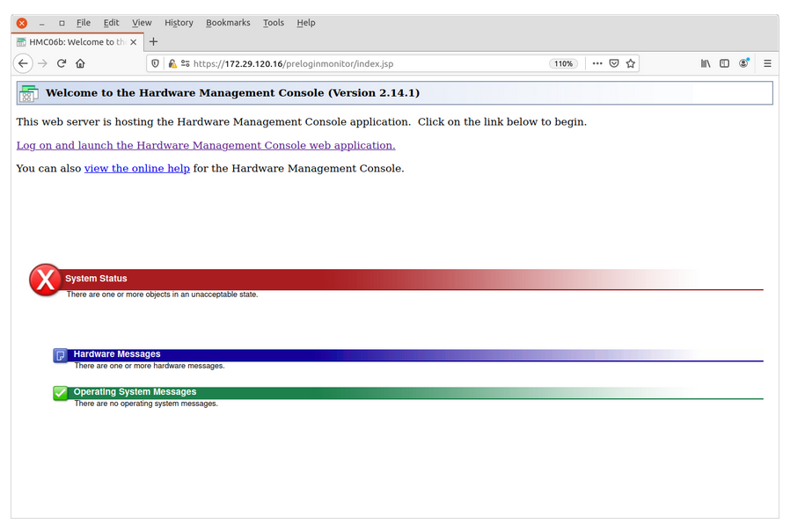Image resolution: width=812 pixels, height=531 pixels.
Task: Go to the Firefox home page
Action: tap(80, 63)
